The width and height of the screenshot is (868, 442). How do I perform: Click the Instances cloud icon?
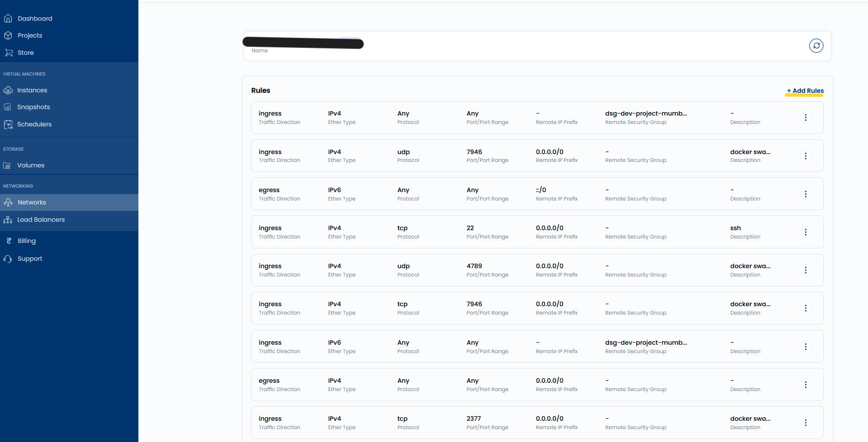(8, 90)
